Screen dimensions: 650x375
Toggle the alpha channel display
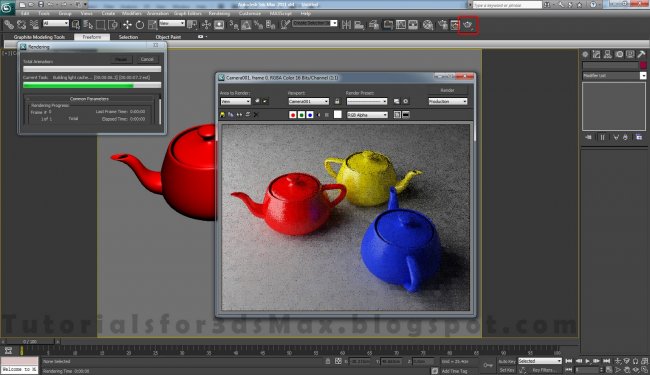(x=318, y=115)
